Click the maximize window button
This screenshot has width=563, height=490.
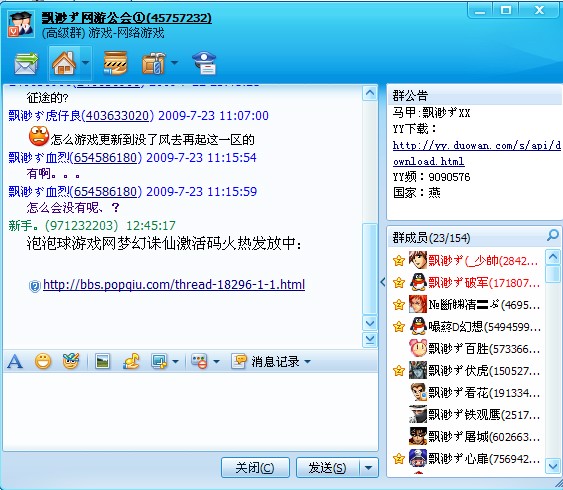506,10
